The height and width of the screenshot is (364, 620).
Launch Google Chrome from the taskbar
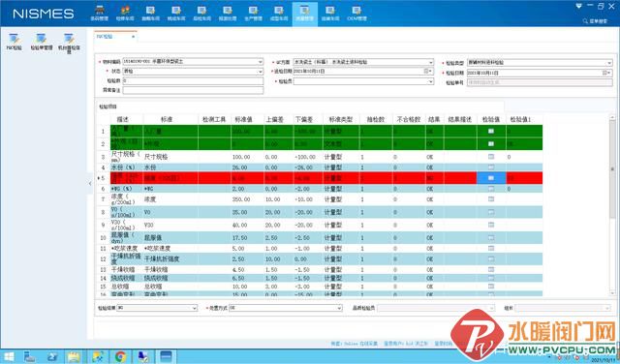tap(120, 357)
